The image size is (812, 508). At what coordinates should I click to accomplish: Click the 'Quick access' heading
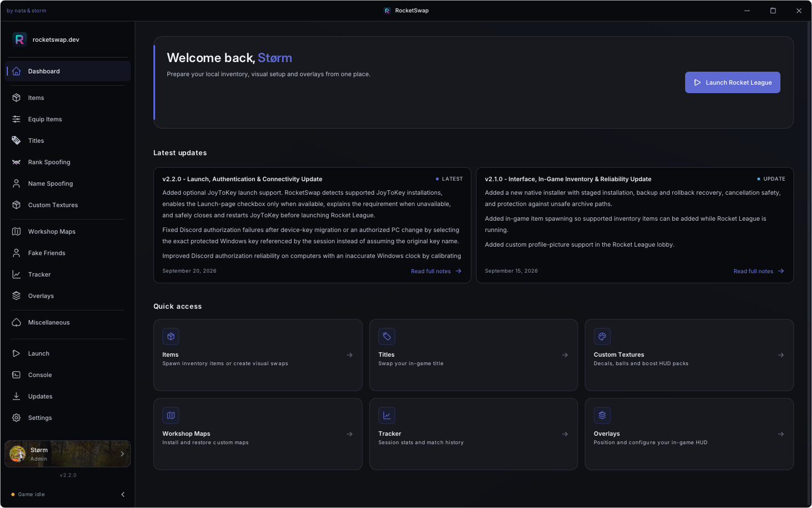[x=178, y=306]
